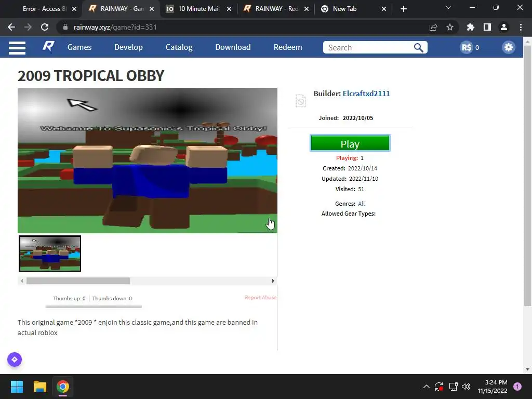The height and width of the screenshot is (399, 532).
Task: Click the page vertical scrollbar
Action: tap(527, 176)
